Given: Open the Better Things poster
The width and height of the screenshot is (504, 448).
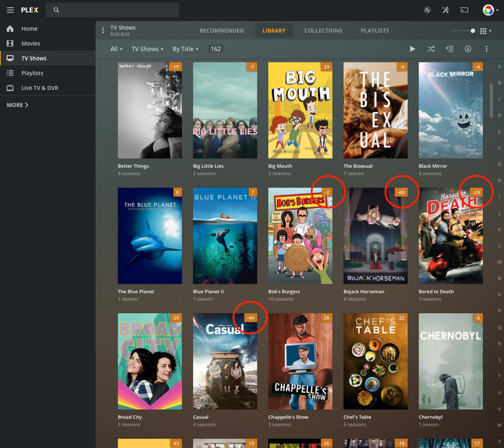Looking at the screenshot, I should point(150,110).
